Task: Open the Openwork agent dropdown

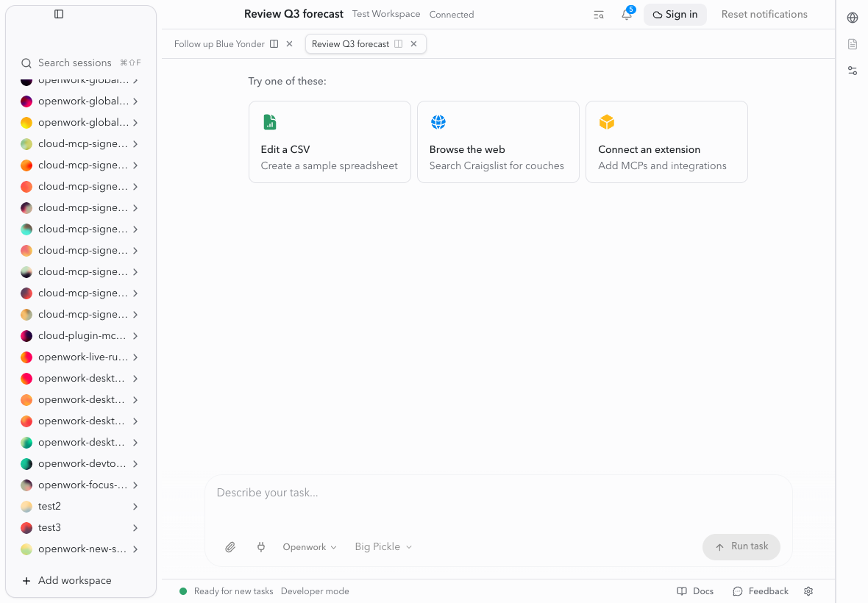Action: tap(310, 547)
